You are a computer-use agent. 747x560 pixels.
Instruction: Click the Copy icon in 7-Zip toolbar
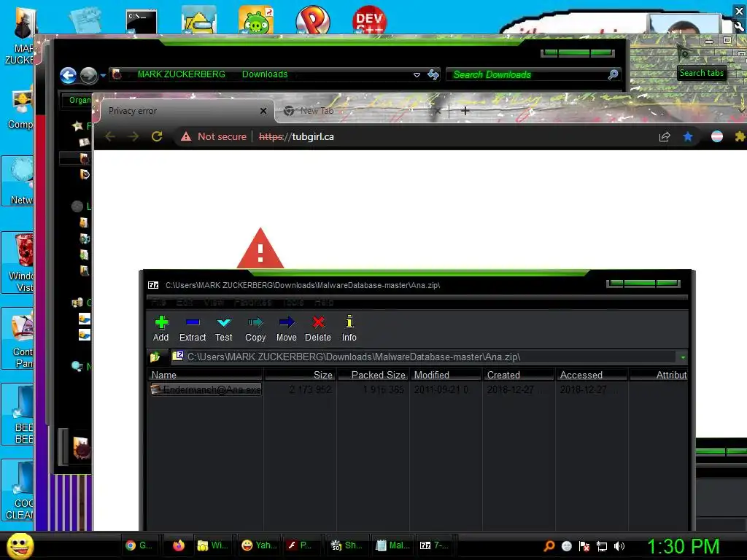tap(255, 328)
